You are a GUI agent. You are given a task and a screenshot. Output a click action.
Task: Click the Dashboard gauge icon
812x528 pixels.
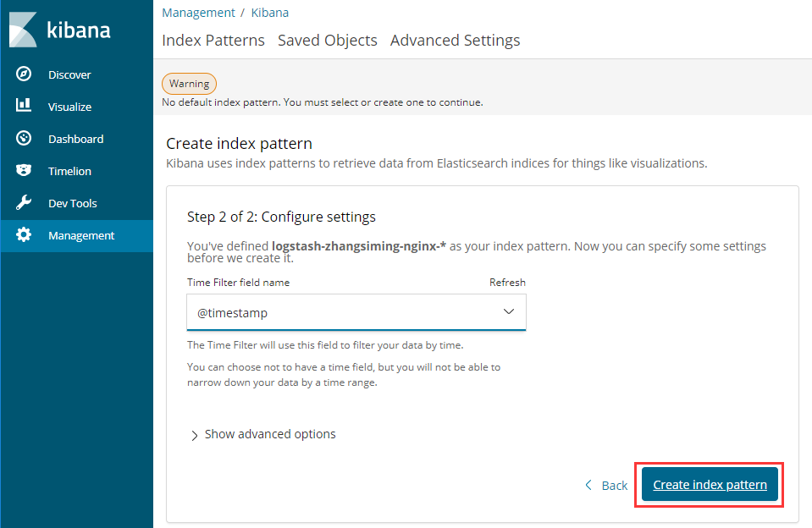[x=24, y=138]
